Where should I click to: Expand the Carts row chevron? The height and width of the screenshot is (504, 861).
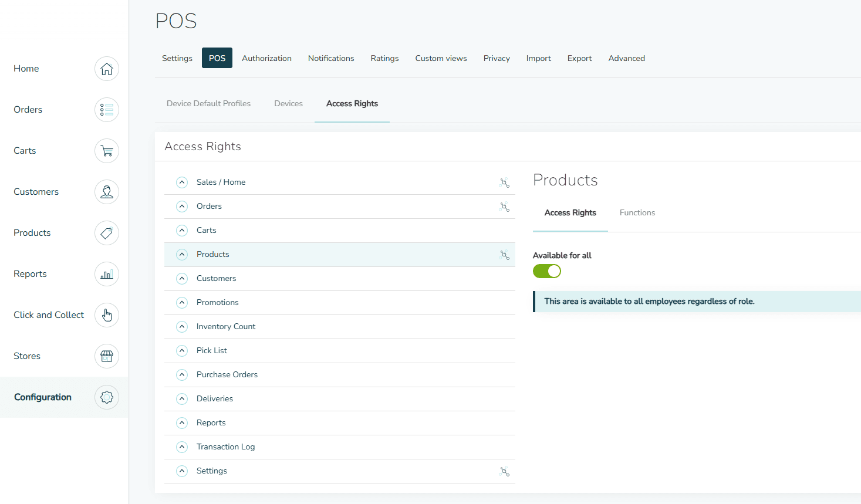182,231
